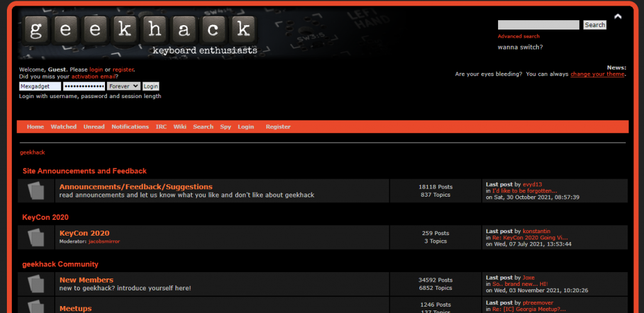Open Notifications in the navigation bar
Viewport: 644px width, 313px height.
[130, 127]
